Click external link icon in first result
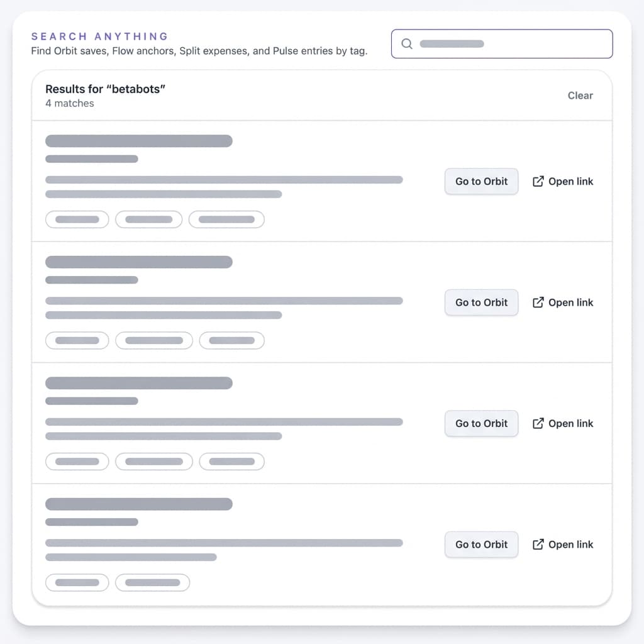The image size is (644, 644). [538, 181]
